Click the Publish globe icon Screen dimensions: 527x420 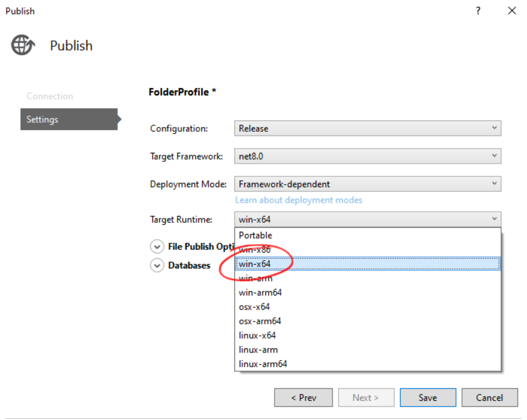click(x=23, y=45)
